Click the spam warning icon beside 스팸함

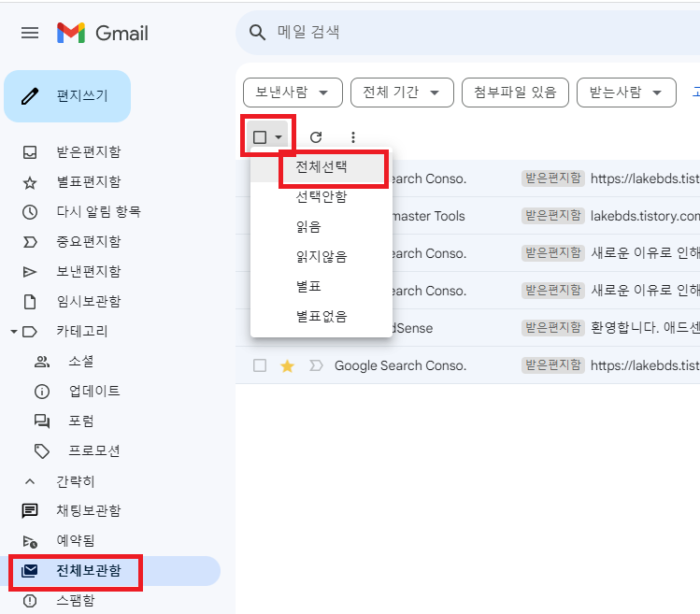pyautogui.click(x=30, y=601)
